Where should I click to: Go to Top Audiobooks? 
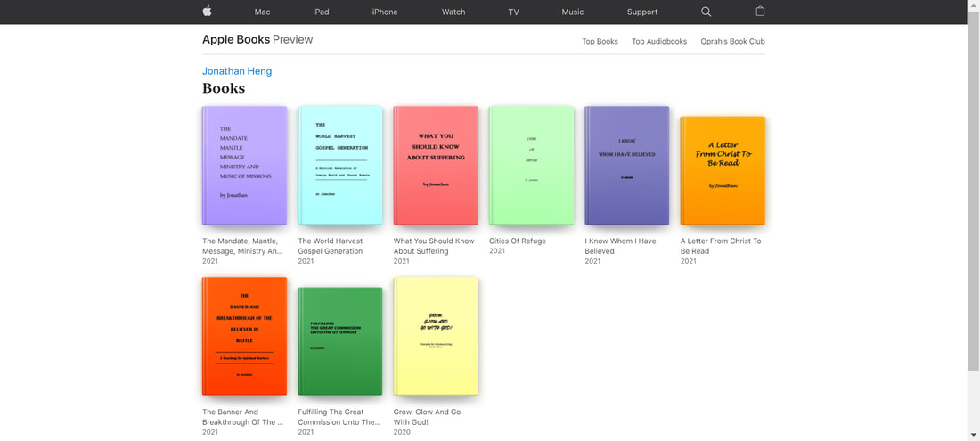point(659,41)
